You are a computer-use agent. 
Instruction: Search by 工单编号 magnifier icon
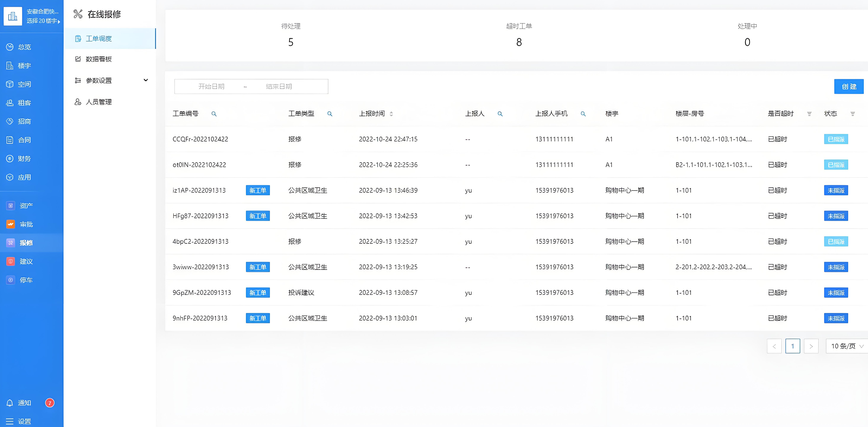point(214,114)
